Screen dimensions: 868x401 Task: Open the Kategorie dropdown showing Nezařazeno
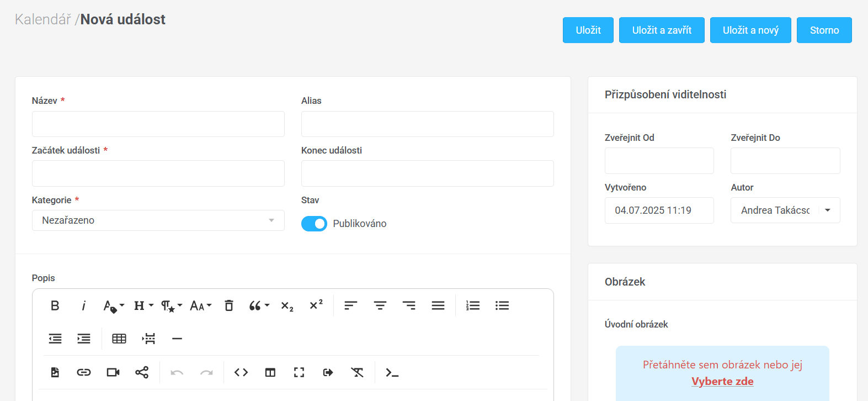point(158,220)
